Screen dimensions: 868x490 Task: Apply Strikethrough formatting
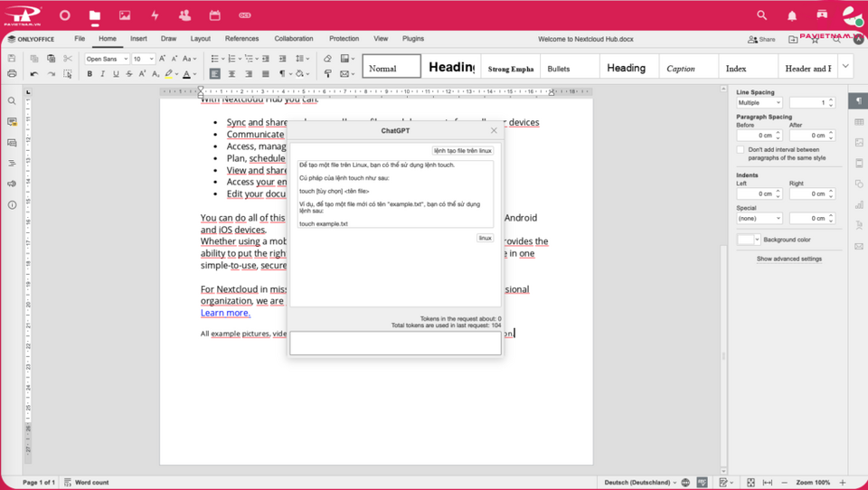click(129, 73)
